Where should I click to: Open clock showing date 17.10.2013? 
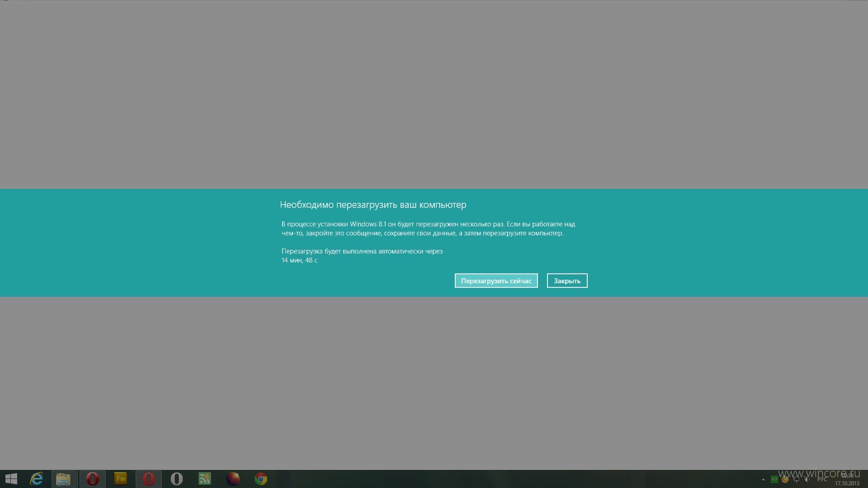(x=847, y=479)
